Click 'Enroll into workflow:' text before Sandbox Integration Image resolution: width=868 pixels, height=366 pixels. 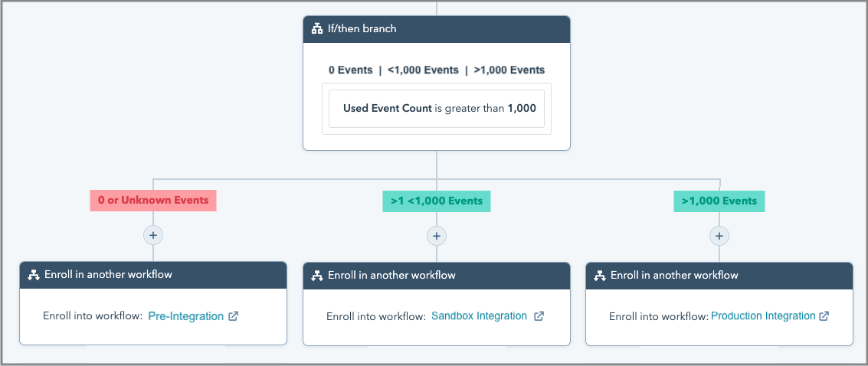376,317
